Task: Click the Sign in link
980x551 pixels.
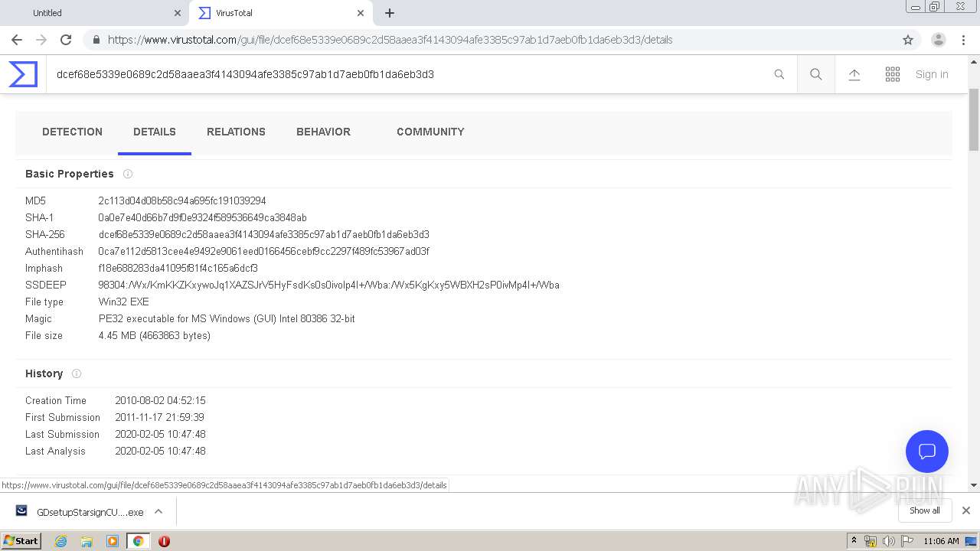Action: pos(932,74)
